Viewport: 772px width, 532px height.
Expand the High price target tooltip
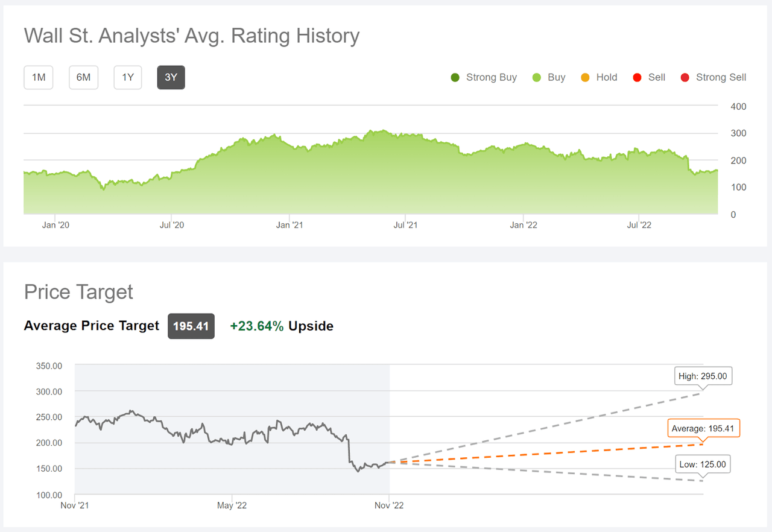tap(703, 375)
